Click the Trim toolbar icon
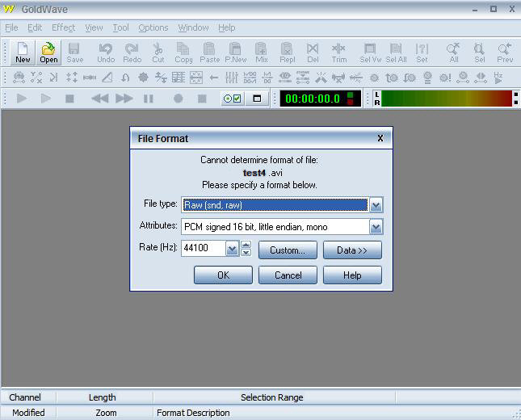 338,52
